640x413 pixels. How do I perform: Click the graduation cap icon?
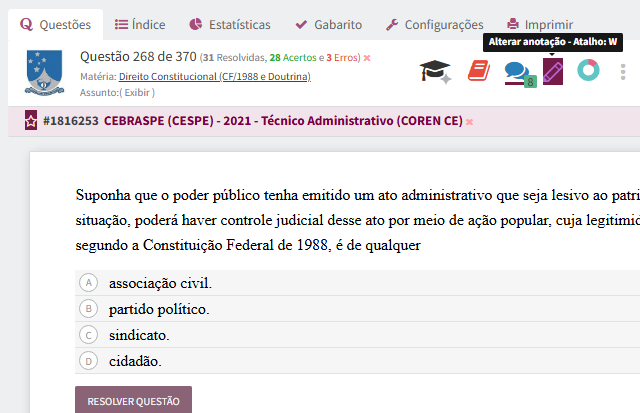(435, 71)
